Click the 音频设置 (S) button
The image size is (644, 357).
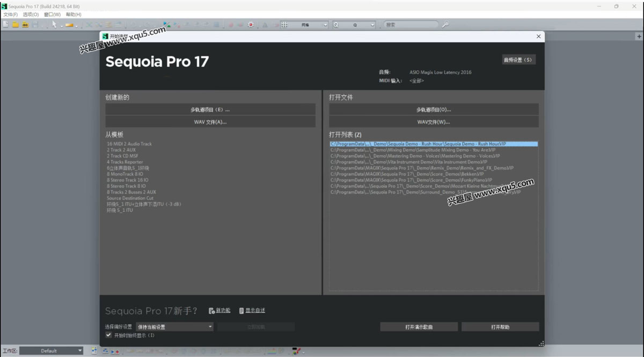[518, 60]
